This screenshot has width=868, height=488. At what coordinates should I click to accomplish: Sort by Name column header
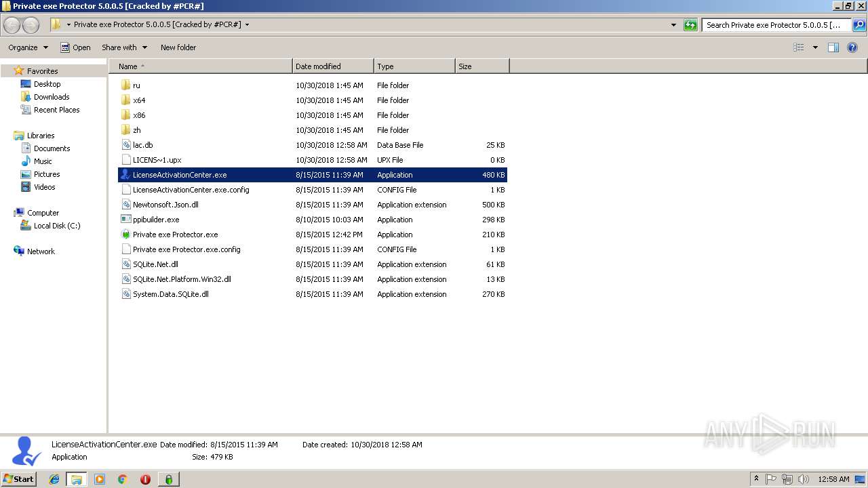point(200,66)
